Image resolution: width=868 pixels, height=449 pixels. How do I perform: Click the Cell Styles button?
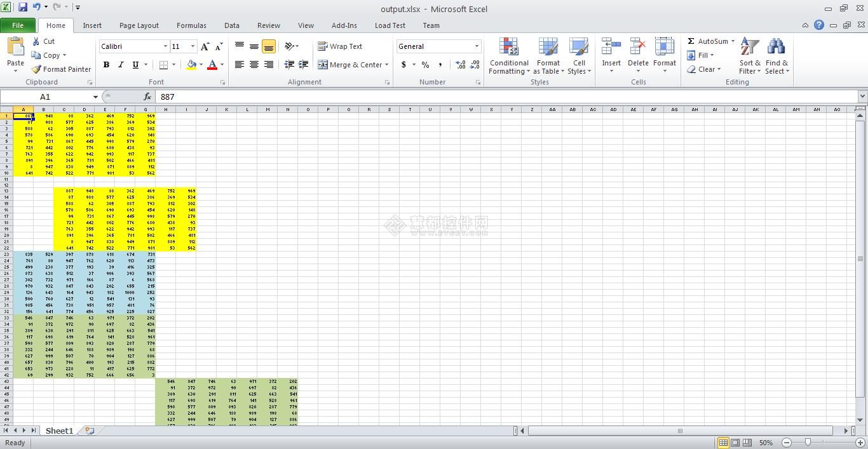click(579, 56)
